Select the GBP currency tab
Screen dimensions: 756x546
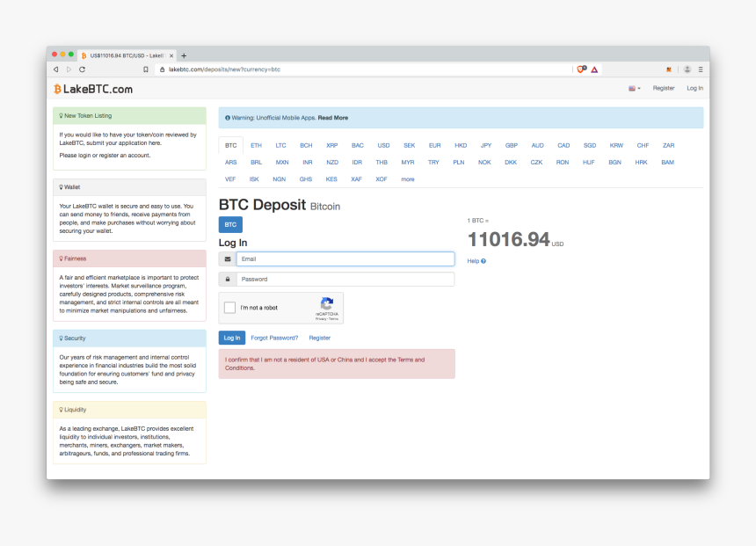[x=511, y=146]
